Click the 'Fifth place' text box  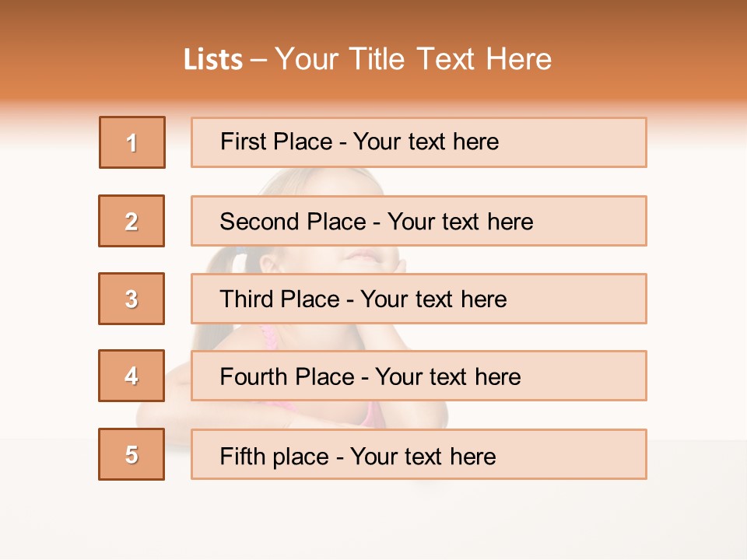tap(419, 454)
